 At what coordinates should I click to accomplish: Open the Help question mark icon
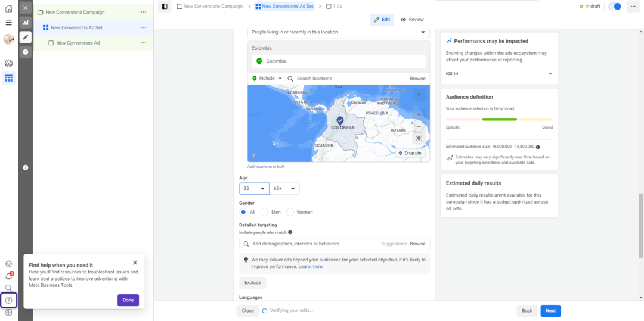(8, 300)
